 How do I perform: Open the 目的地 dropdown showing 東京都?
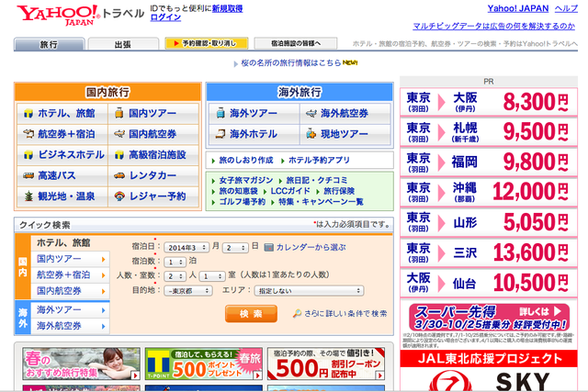(188, 291)
